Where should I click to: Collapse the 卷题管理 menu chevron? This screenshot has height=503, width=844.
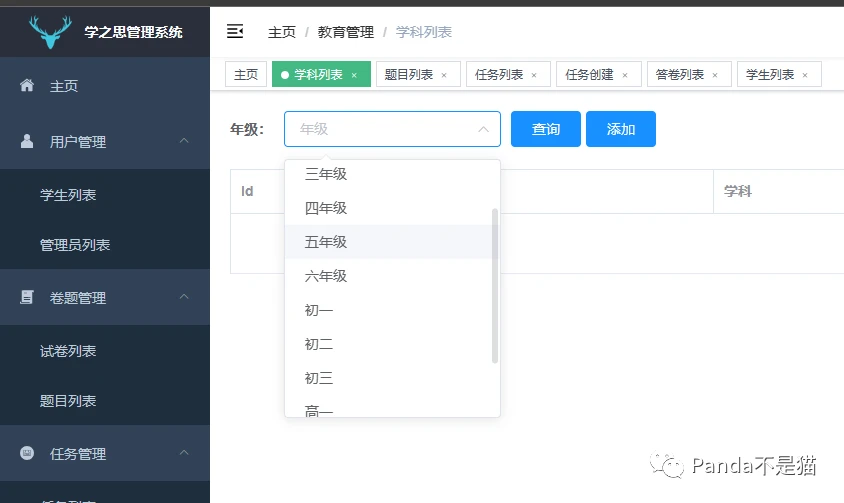point(184,296)
